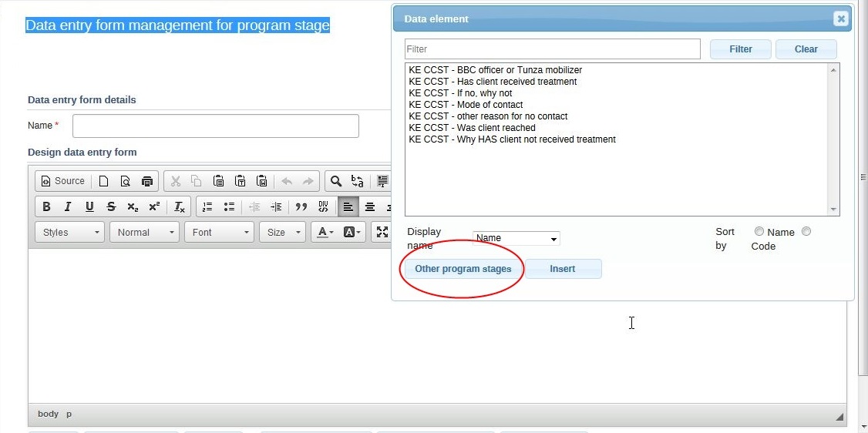Select KE CCST - BBC officer or Tunza mobilizer
This screenshot has height=433, width=868.
[496, 70]
